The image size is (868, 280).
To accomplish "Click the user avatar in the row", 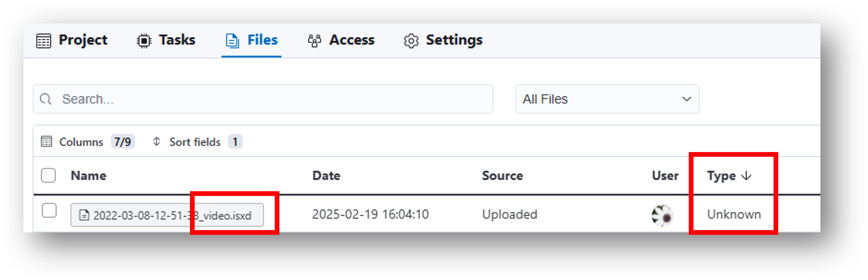I will coord(662,216).
